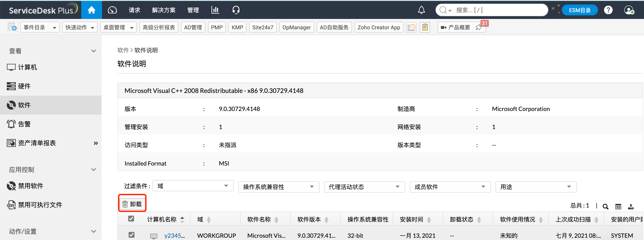
Task: Toggle the table column view icon
Action: [x=618, y=206]
